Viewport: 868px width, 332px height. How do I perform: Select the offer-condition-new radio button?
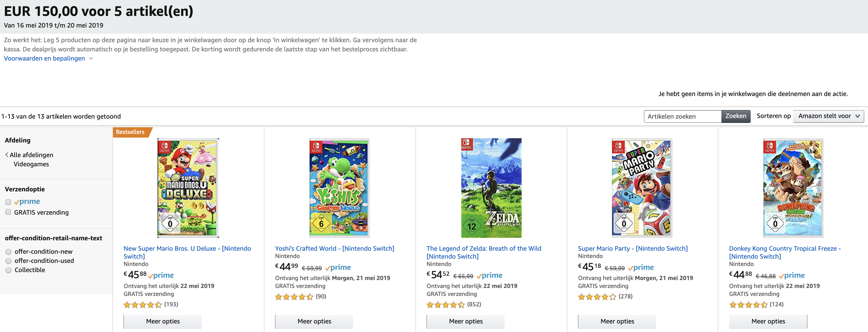point(9,252)
